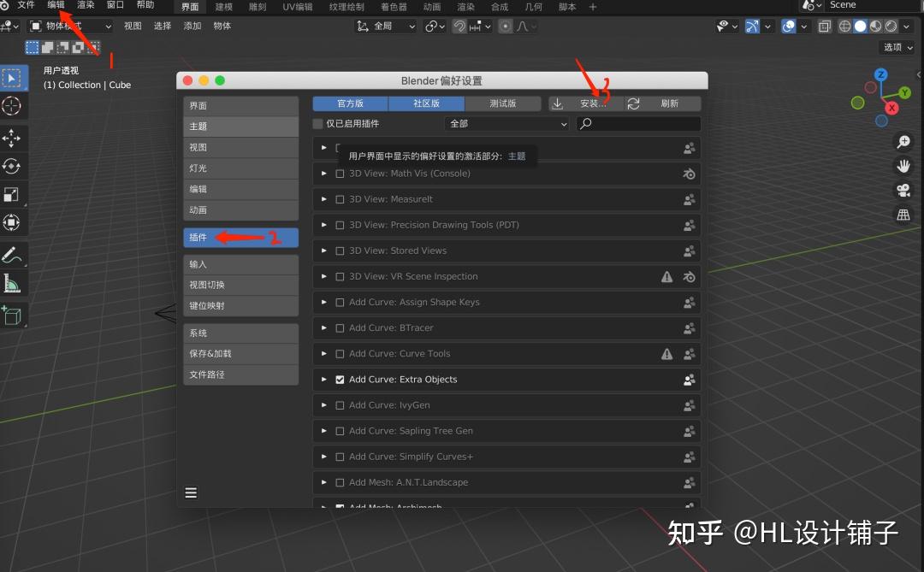Viewport: 924px width, 572px height.
Task: Enable 3D View: Math Vis (Console) add-on
Action: [x=340, y=174]
